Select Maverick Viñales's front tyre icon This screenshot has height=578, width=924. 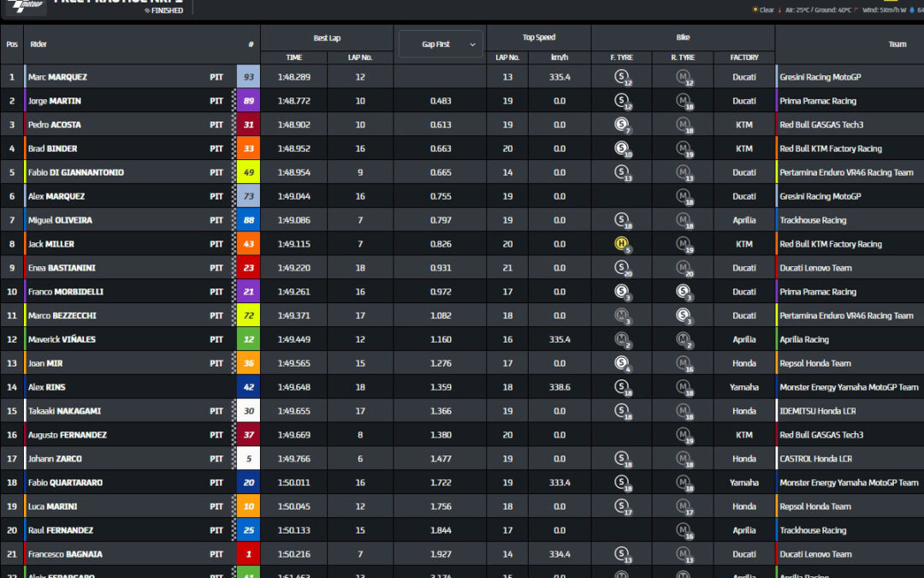(622, 340)
